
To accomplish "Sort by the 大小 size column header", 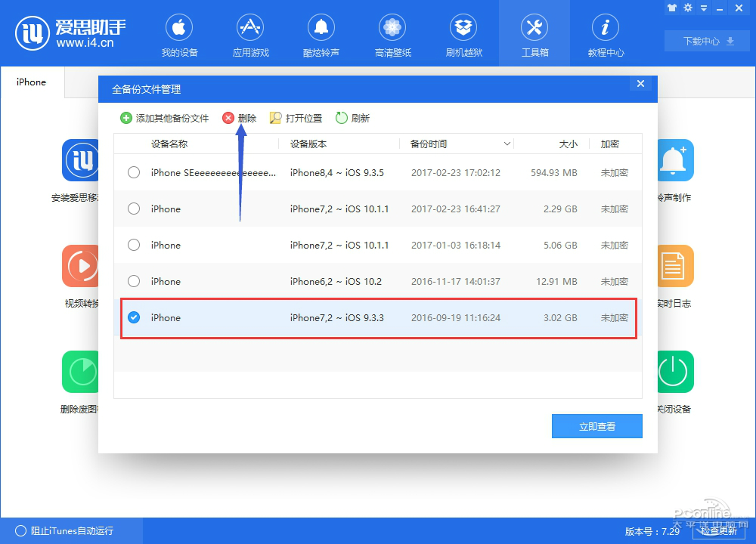I will coord(568,144).
